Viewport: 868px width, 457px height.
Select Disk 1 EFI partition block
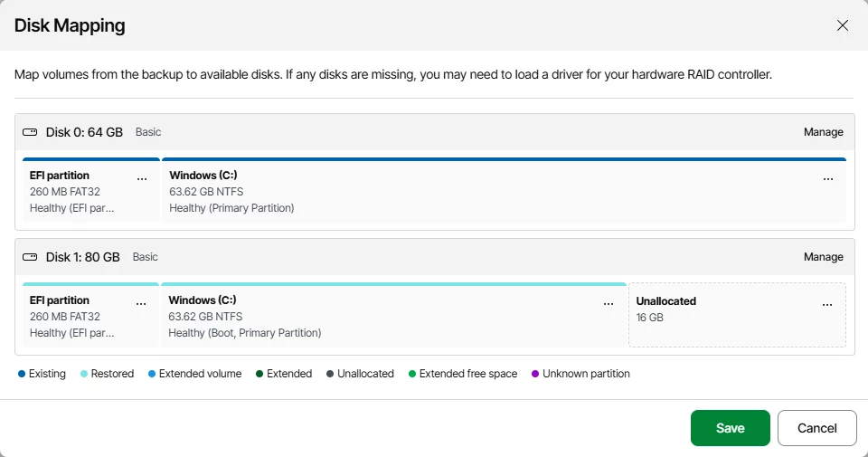pos(90,315)
